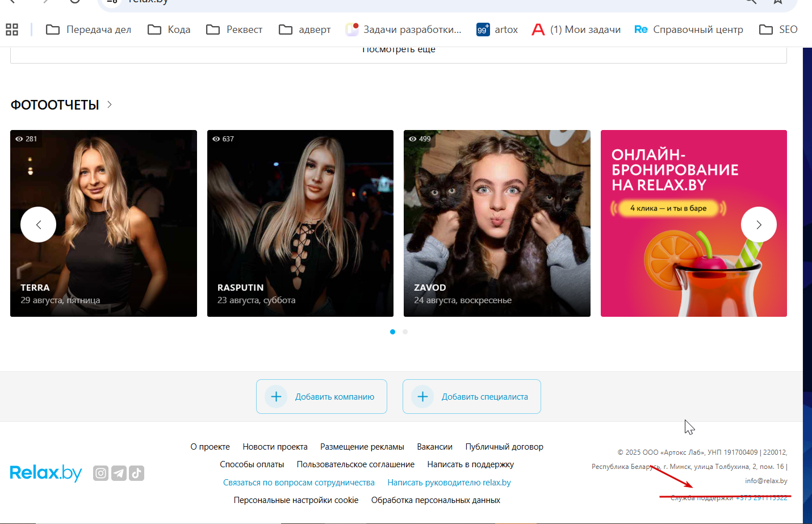Click the 24 августа, воскресенье date text
Screen dimensions: 812x524
(463, 300)
